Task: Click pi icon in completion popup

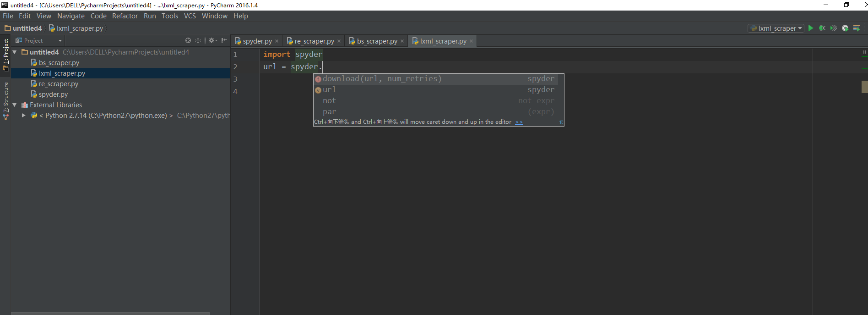Action: tap(561, 122)
